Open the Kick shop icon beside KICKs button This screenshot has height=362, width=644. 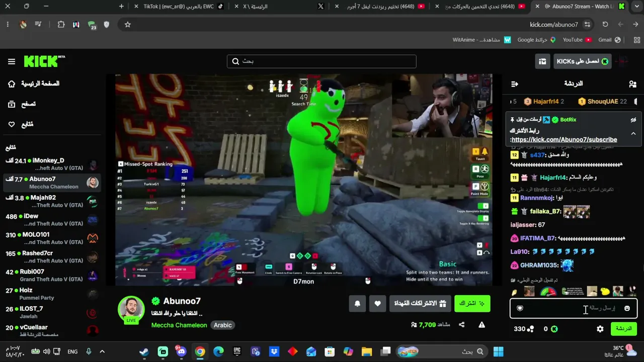pyautogui.click(x=542, y=61)
